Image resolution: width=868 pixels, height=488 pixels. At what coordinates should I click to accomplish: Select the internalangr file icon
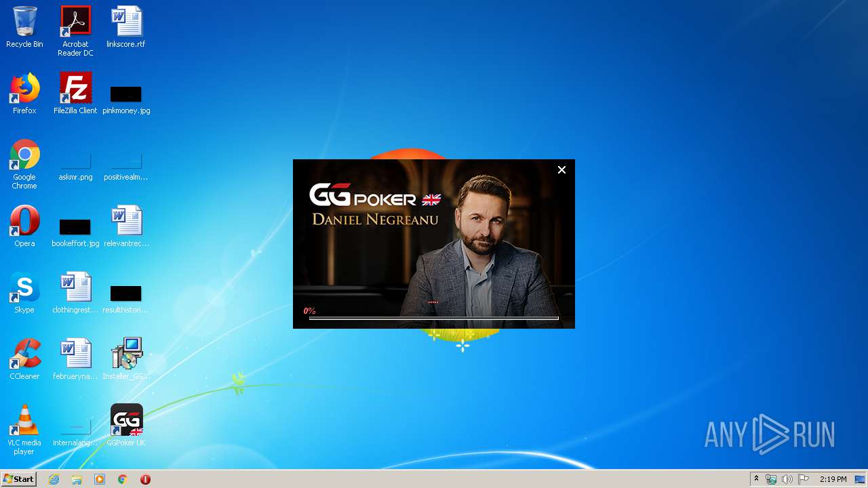pos(75,432)
